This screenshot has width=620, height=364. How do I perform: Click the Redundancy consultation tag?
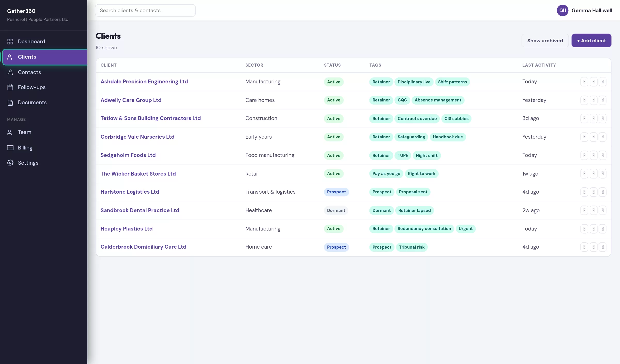pos(424,229)
